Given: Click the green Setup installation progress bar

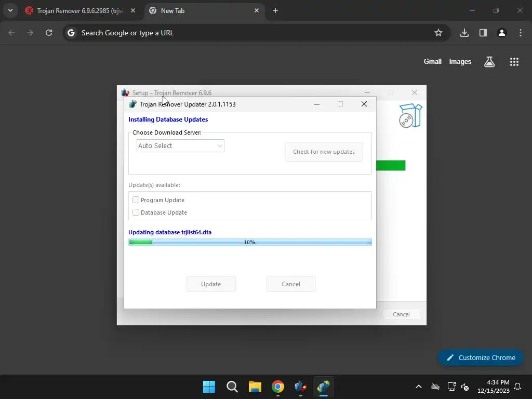Looking at the screenshot, I should click(391, 165).
